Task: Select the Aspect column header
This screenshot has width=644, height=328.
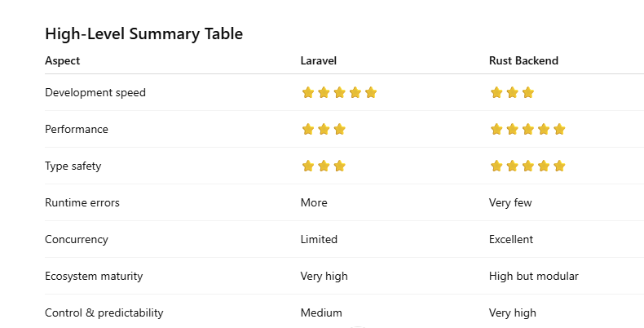Action: click(x=63, y=61)
